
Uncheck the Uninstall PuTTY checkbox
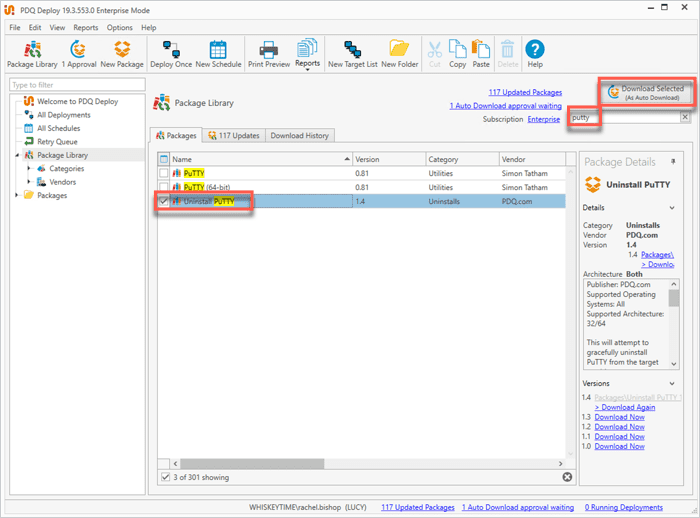point(164,201)
